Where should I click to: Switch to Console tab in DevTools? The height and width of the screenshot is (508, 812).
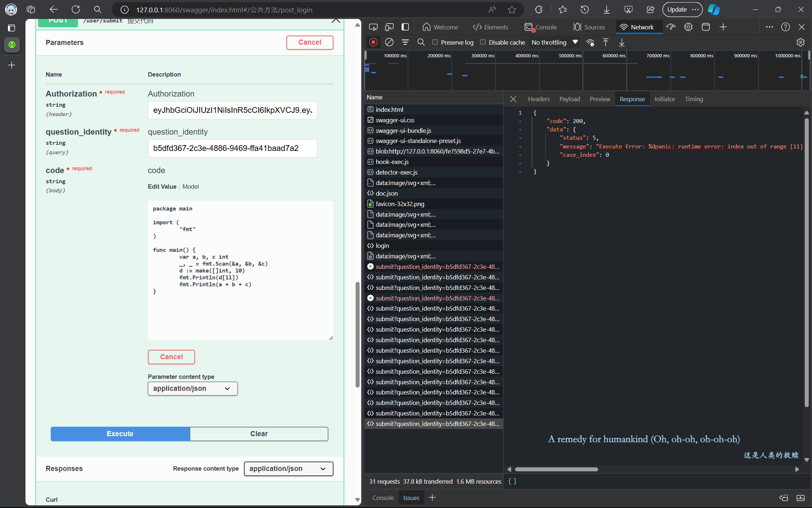[540, 27]
